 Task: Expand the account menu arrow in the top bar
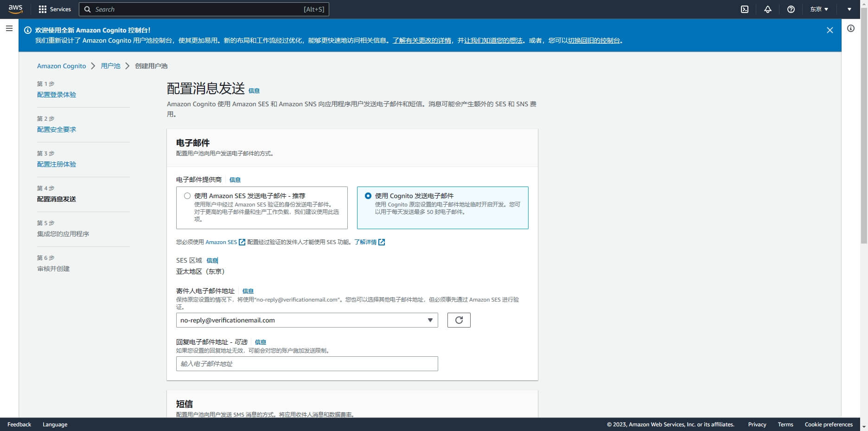coord(849,9)
